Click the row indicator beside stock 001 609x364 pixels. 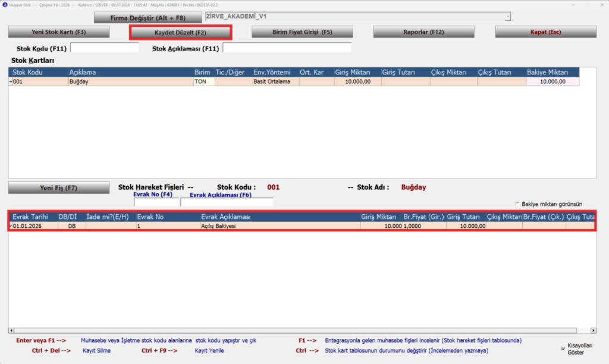tap(11, 81)
